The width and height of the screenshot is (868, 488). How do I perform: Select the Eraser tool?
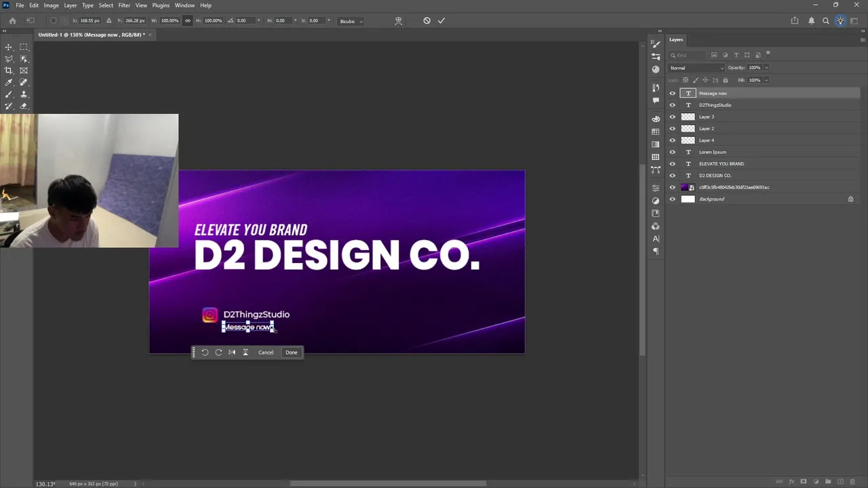[x=24, y=106]
